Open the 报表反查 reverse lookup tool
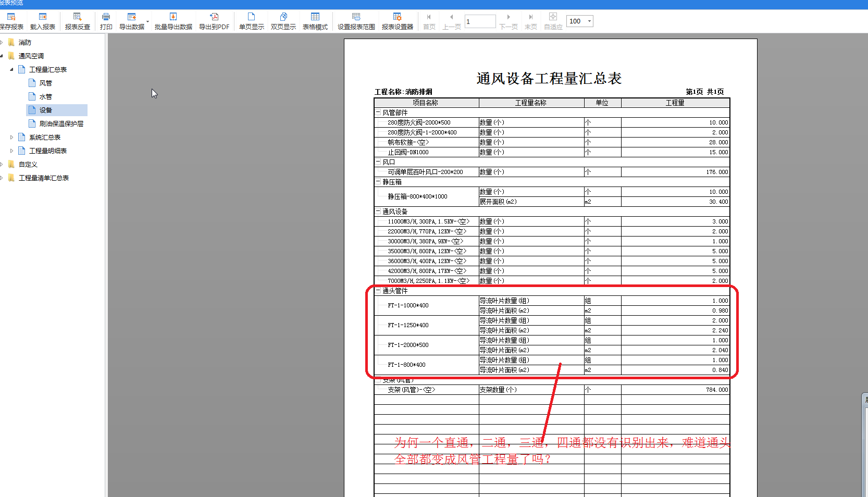868x497 pixels. pyautogui.click(x=77, y=21)
